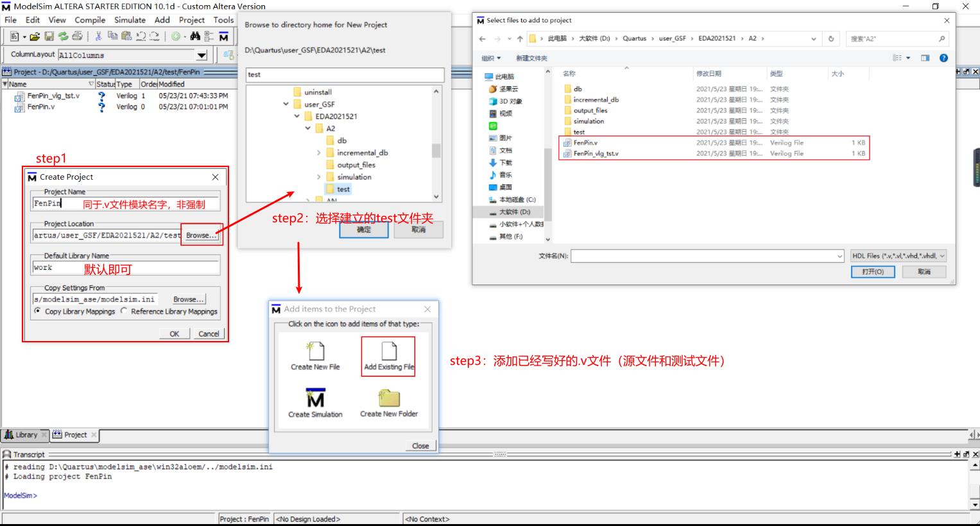Image resolution: width=980 pixels, height=526 pixels.
Task: Click the New file toolbar icon
Action: pyautogui.click(x=15, y=37)
